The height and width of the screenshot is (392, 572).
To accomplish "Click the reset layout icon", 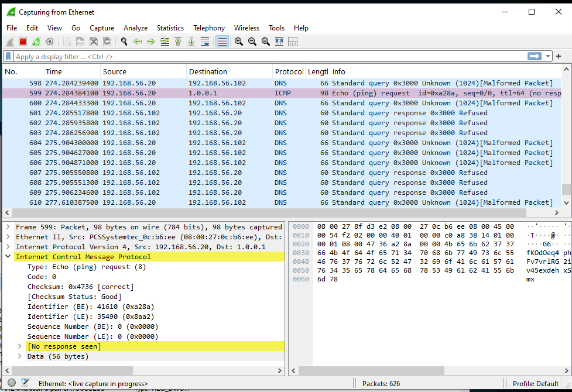I will [x=293, y=42].
